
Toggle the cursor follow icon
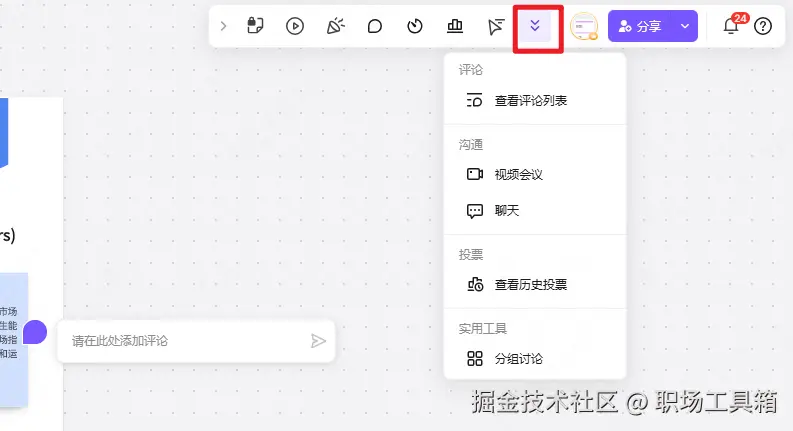(x=495, y=26)
